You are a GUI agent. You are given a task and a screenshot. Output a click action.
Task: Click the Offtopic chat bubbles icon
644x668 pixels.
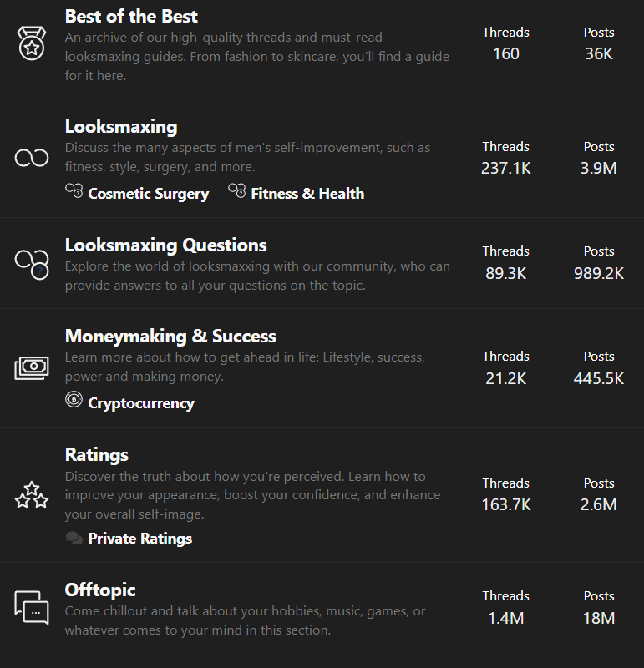pos(32,607)
